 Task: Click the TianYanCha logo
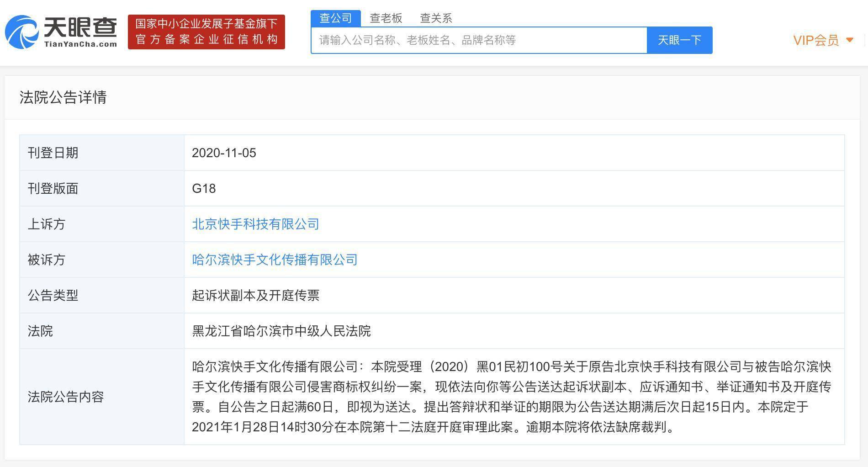click(61, 32)
